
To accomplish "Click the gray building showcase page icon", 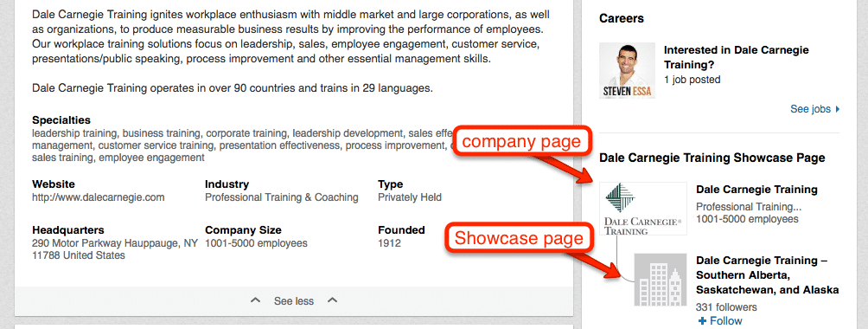I will pyautogui.click(x=661, y=280).
